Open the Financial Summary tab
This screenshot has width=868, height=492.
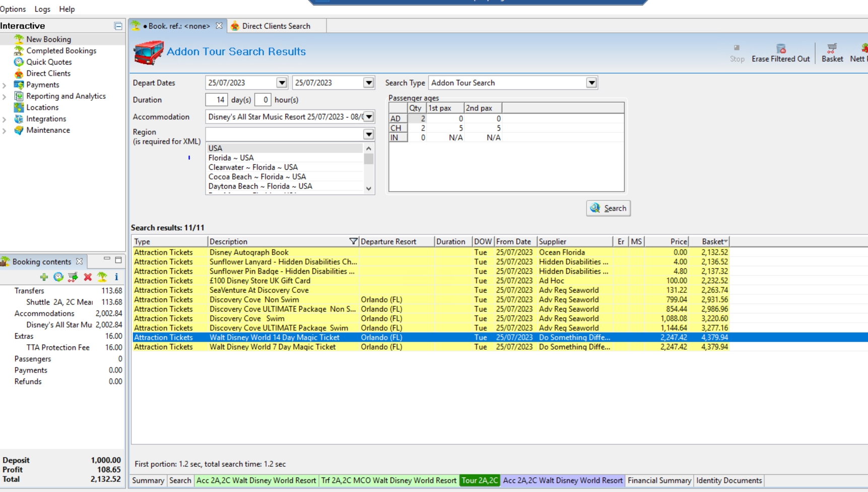click(659, 480)
